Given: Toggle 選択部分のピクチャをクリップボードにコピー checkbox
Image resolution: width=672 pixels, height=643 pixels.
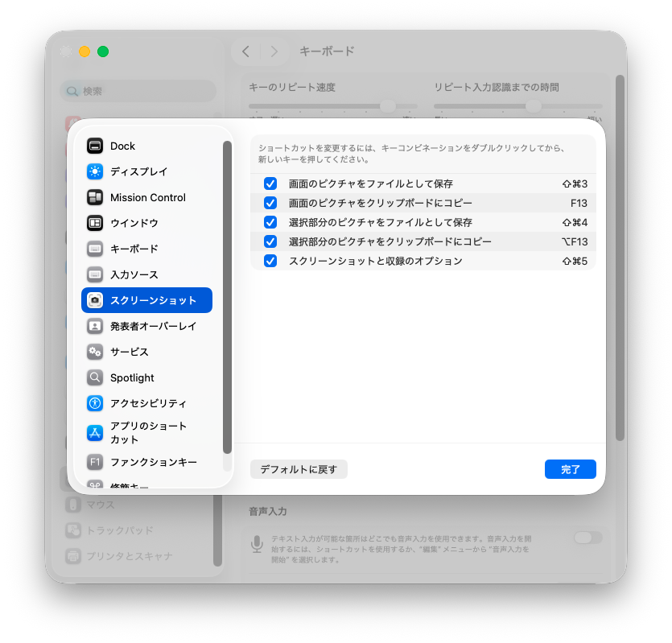Looking at the screenshot, I should pyautogui.click(x=270, y=241).
